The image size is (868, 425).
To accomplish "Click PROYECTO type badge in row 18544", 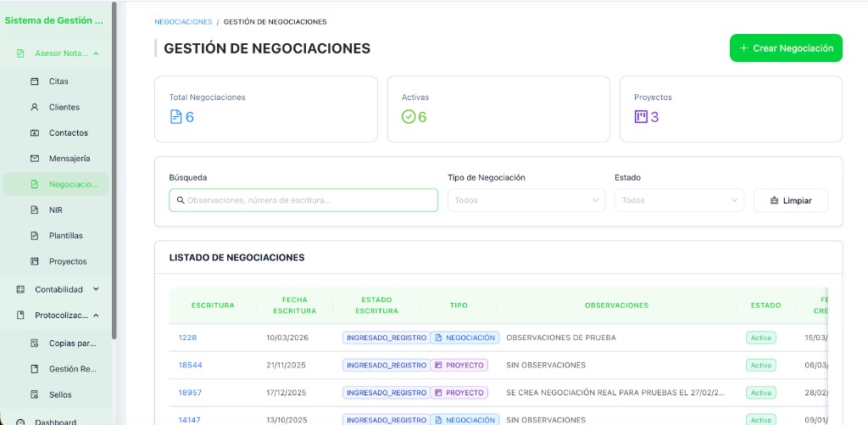I will (459, 365).
